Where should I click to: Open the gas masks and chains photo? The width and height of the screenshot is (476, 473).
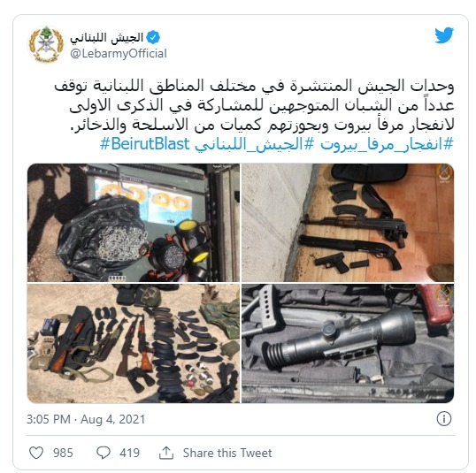tap(134, 223)
